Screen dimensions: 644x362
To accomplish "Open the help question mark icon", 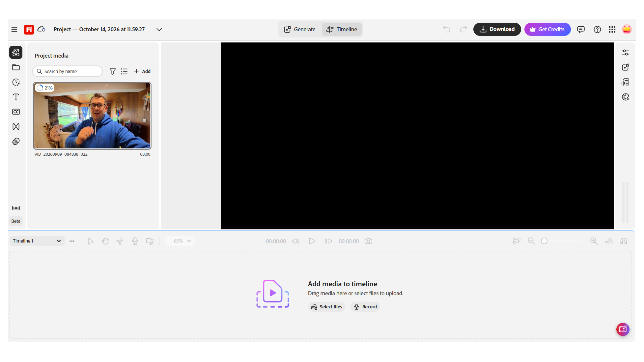I will coord(597,29).
